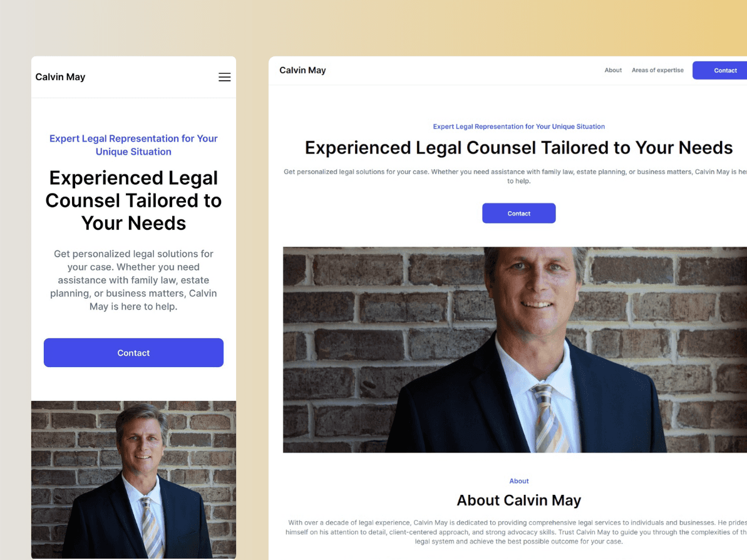
Task: Click the Calvin May logo in desktop header
Action: coord(302,70)
